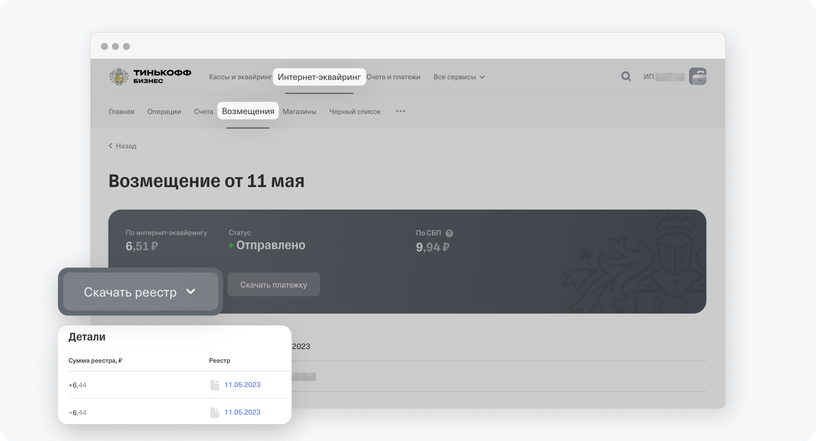Open Счета и платежи section
Image resolution: width=816 pixels, height=441 pixels.
click(x=393, y=77)
